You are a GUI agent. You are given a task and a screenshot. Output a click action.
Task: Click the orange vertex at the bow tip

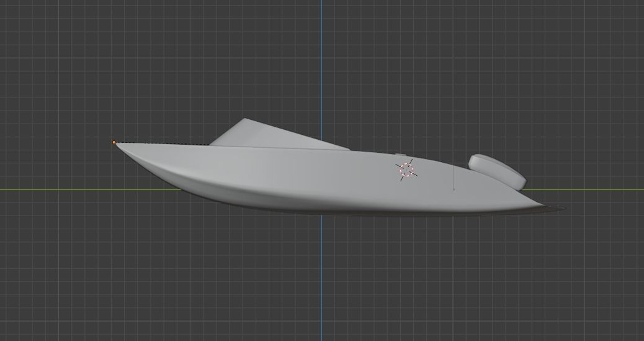click(114, 142)
